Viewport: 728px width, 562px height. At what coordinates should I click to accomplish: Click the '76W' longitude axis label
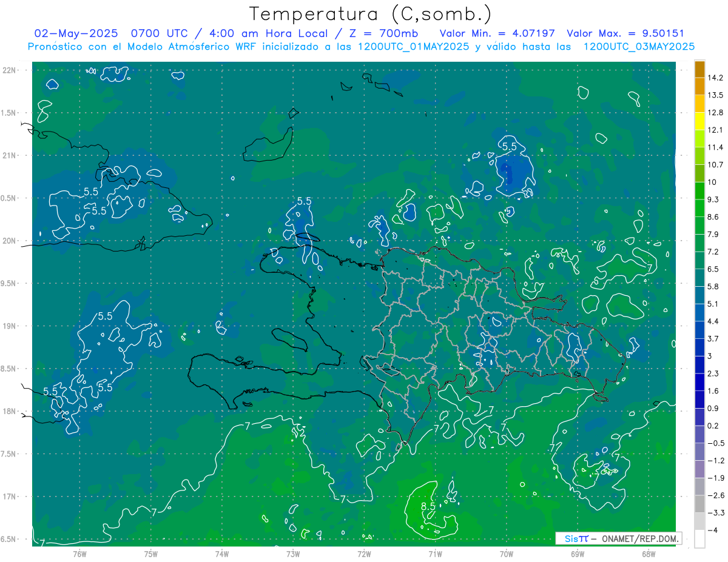(79, 554)
